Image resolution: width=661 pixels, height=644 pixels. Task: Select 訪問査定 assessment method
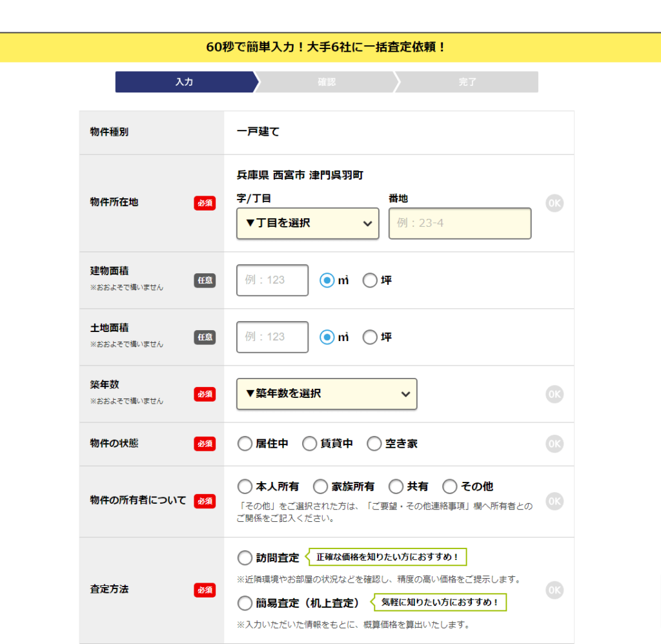click(x=245, y=557)
